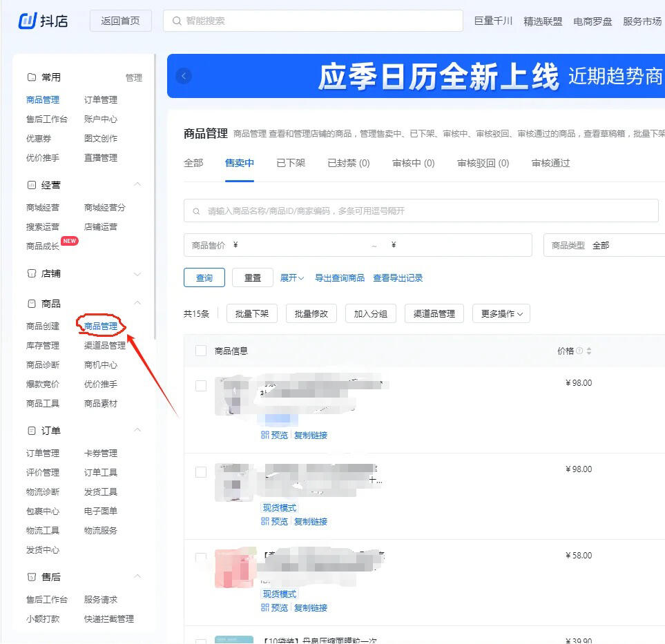665x644 pixels.
Task: Open 电商罗盘 in top navigation
Action: [592, 21]
